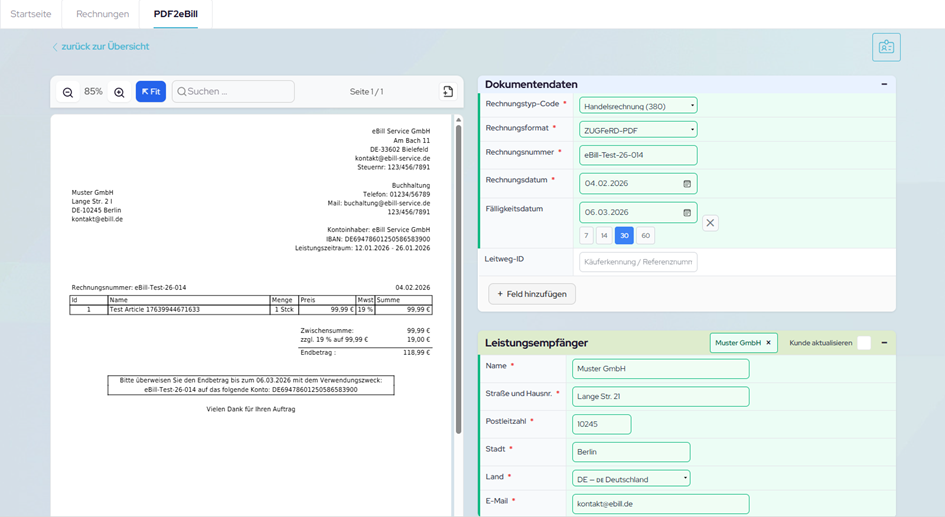Click the Feld hinzufügen button

tap(532, 294)
